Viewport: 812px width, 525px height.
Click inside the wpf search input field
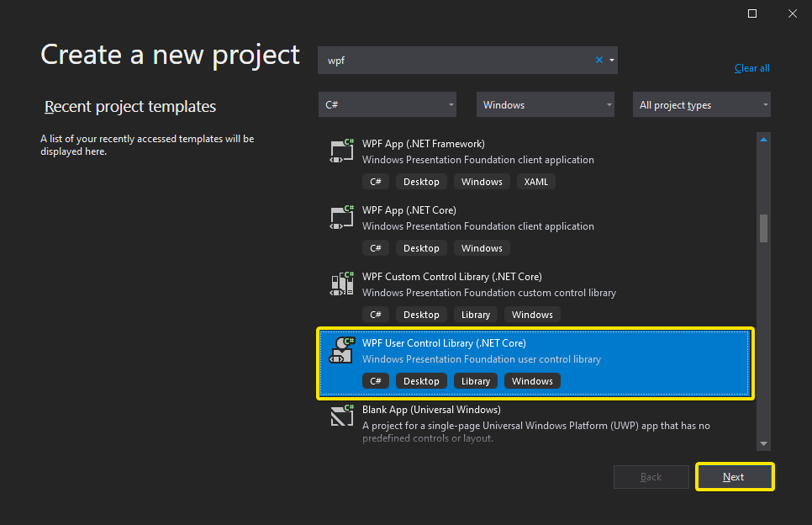click(462, 60)
